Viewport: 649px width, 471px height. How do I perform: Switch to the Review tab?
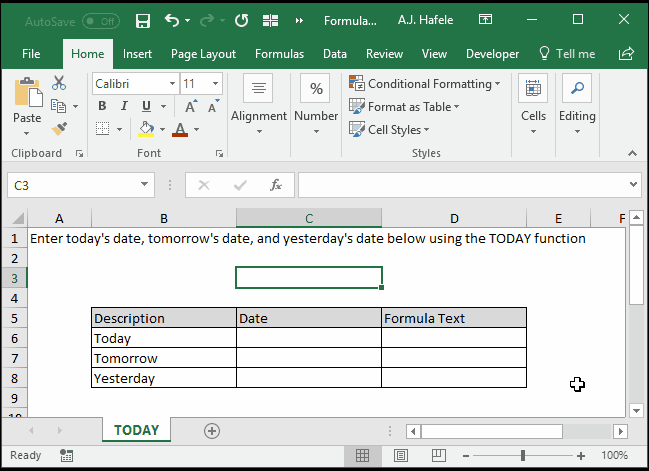[384, 54]
